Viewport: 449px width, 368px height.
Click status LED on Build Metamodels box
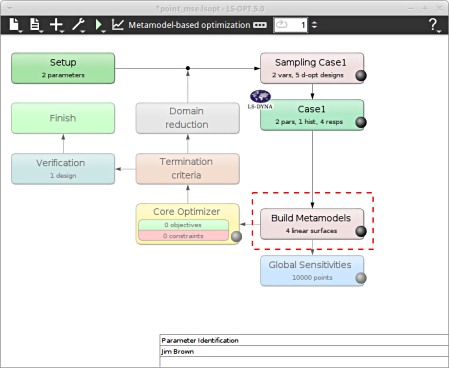[x=361, y=231]
